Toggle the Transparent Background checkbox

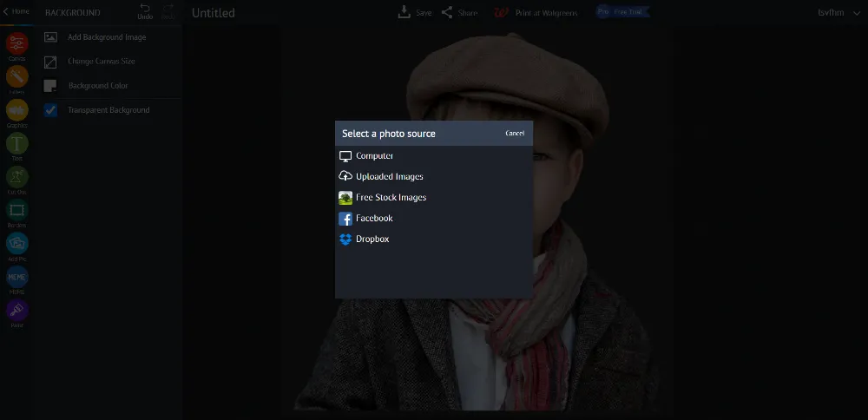tap(50, 110)
